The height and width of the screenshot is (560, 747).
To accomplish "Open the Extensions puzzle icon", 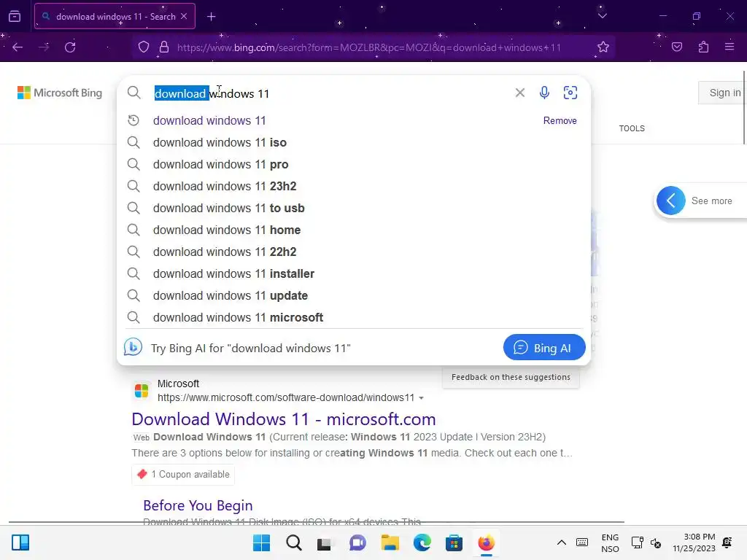I will pyautogui.click(x=703, y=47).
